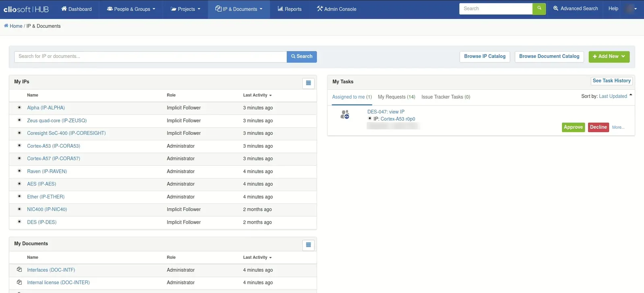Open the Dashboard page
This screenshot has height=293, width=644.
point(76,9)
